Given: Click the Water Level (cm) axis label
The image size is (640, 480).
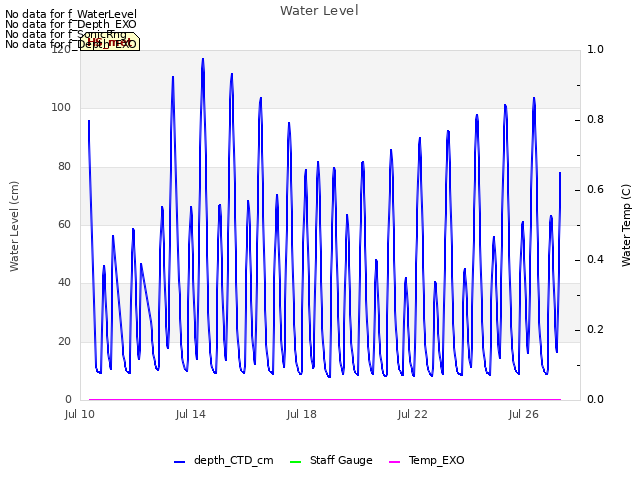Looking at the screenshot, I should (x=14, y=226).
